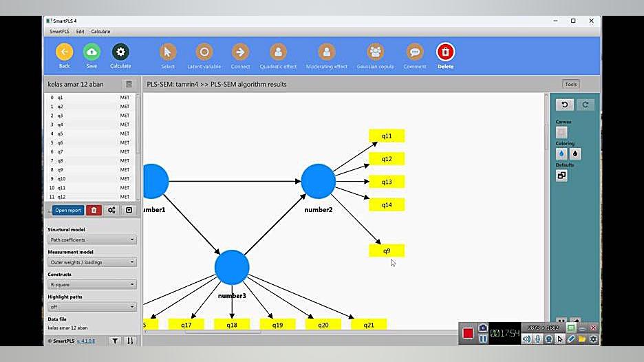Image resolution: width=644 pixels, height=362 pixels.
Task: Toggle recorder microphone icon
Action: coord(537,339)
